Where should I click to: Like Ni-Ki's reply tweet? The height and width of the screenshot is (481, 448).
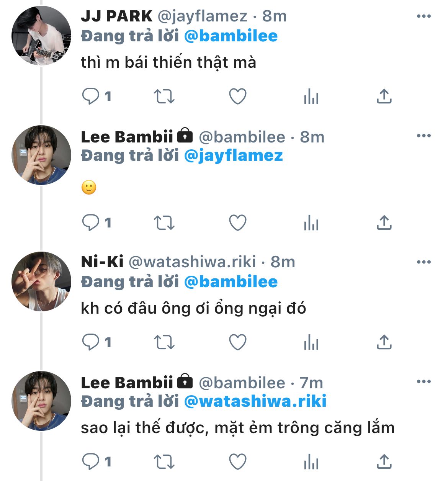[x=237, y=342]
